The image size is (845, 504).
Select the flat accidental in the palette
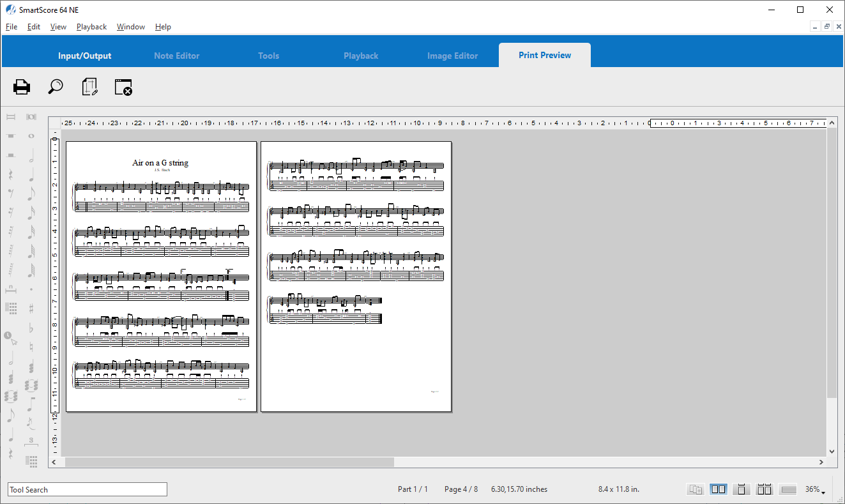click(31, 328)
